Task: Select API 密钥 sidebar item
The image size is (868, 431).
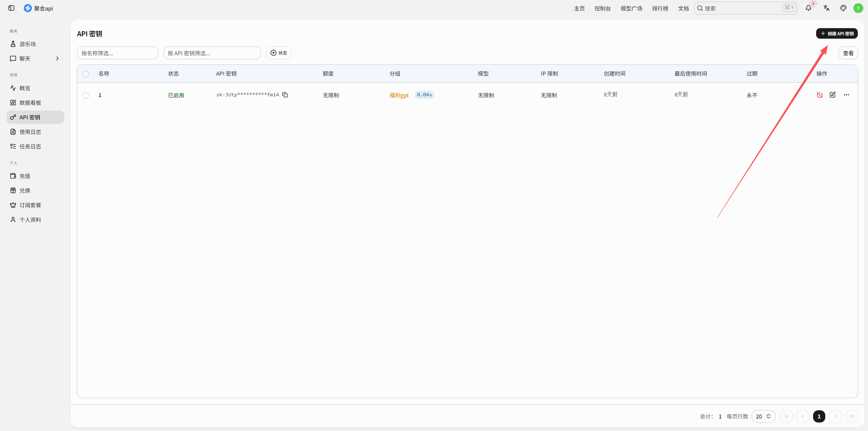Action: [35, 117]
